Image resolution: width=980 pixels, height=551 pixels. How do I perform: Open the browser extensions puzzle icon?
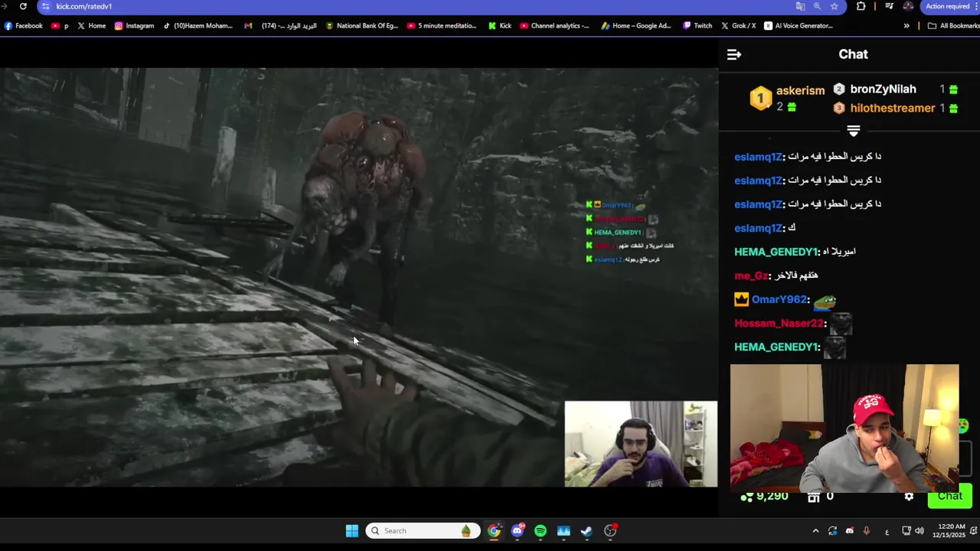pos(861,6)
